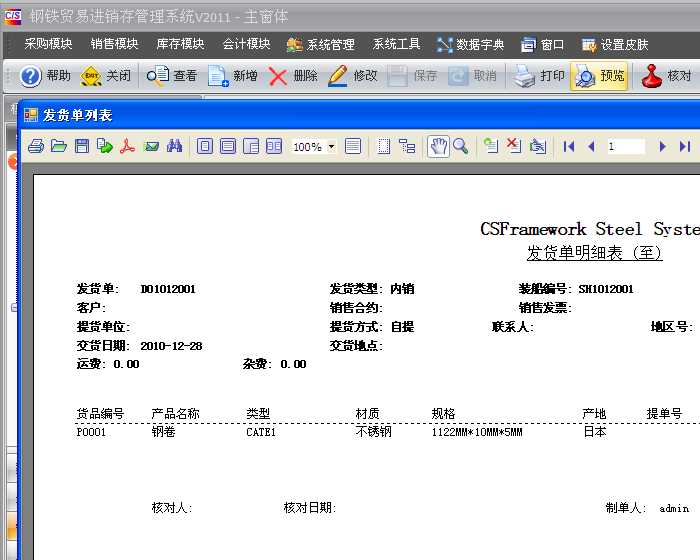700x560 pixels.
Task: Send report by email envelope icon
Action: pyautogui.click(x=151, y=146)
